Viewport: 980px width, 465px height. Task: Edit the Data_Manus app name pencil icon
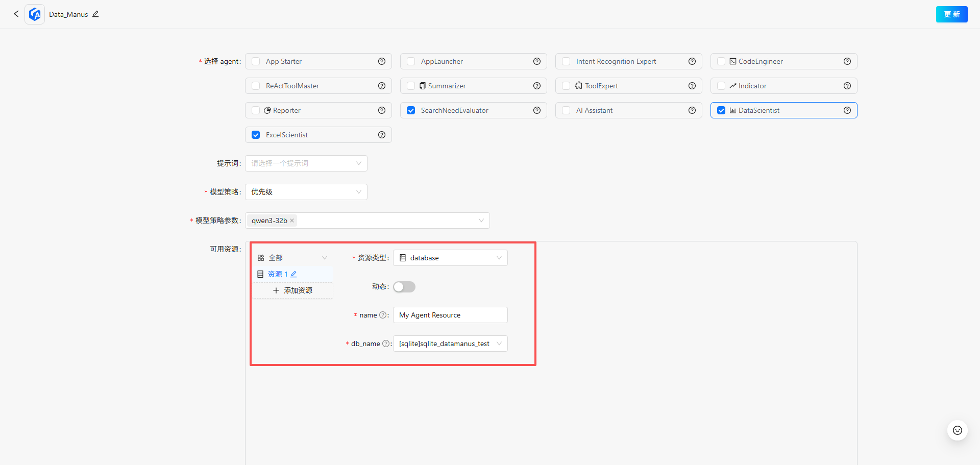(95, 14)
